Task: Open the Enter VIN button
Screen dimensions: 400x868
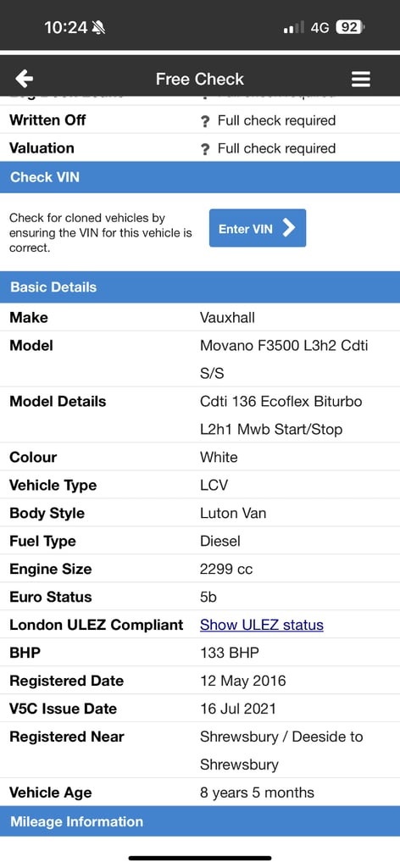Action: 258,227
